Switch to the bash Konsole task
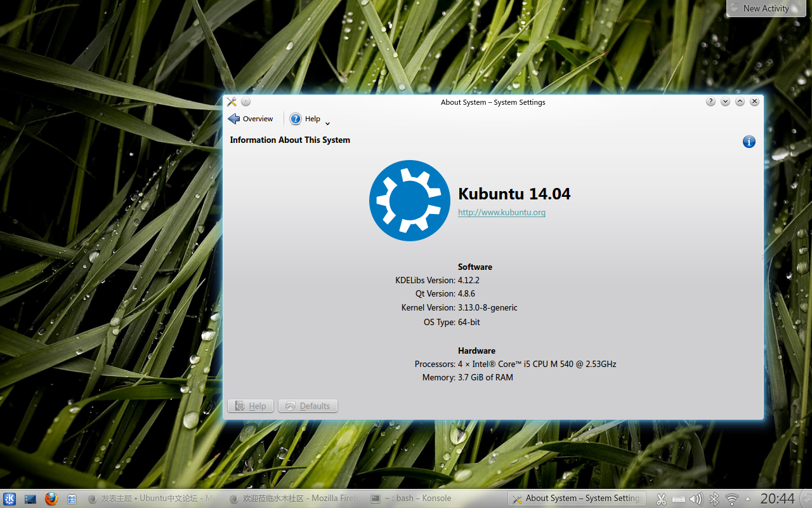This screenshot has height=508, width=812. pyautogui.click(x=435, y=498)
